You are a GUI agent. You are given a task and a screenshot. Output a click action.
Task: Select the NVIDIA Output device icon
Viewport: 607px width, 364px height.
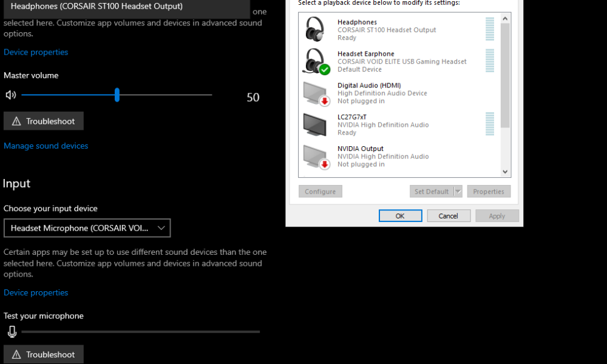[314, 155]
